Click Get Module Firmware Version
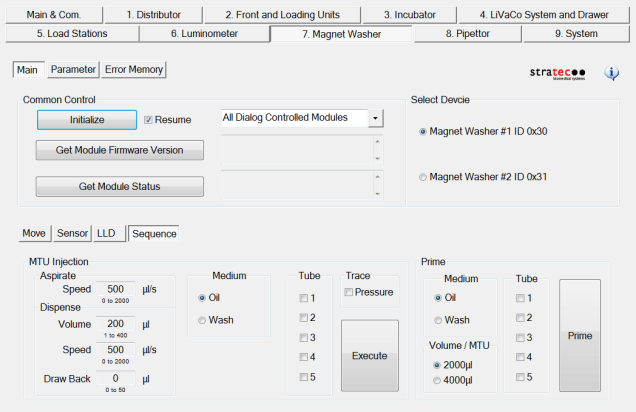The width and height of the screenshot is (636, 412). 120,150
